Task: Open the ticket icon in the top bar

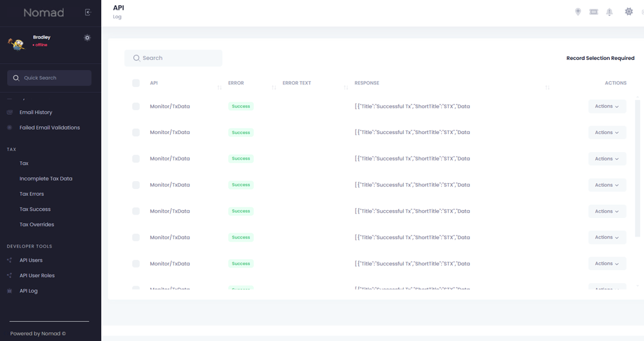Action: pos(594,12)
